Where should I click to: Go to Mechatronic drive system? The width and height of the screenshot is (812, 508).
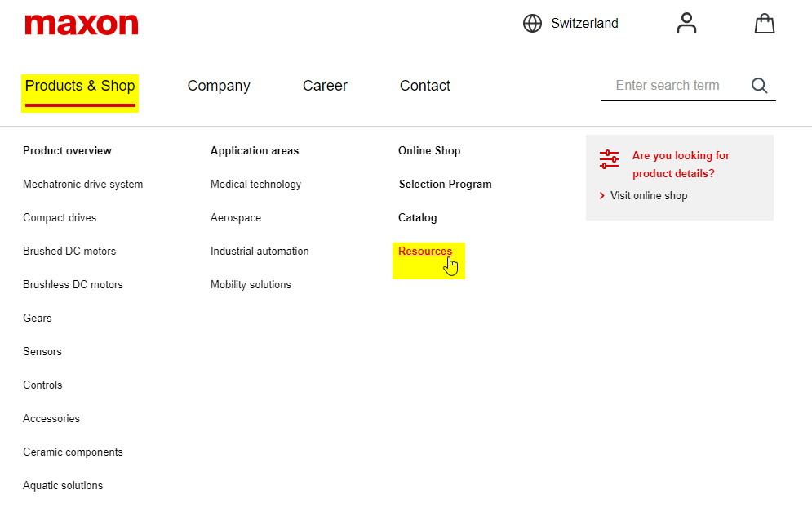83,184
